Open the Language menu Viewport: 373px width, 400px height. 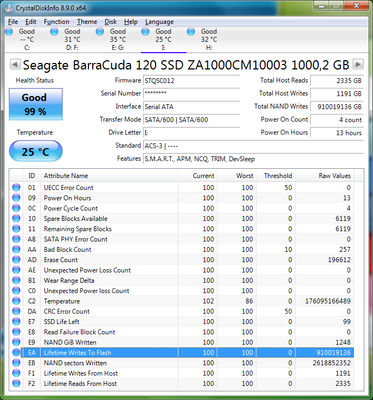pos(159,22)
